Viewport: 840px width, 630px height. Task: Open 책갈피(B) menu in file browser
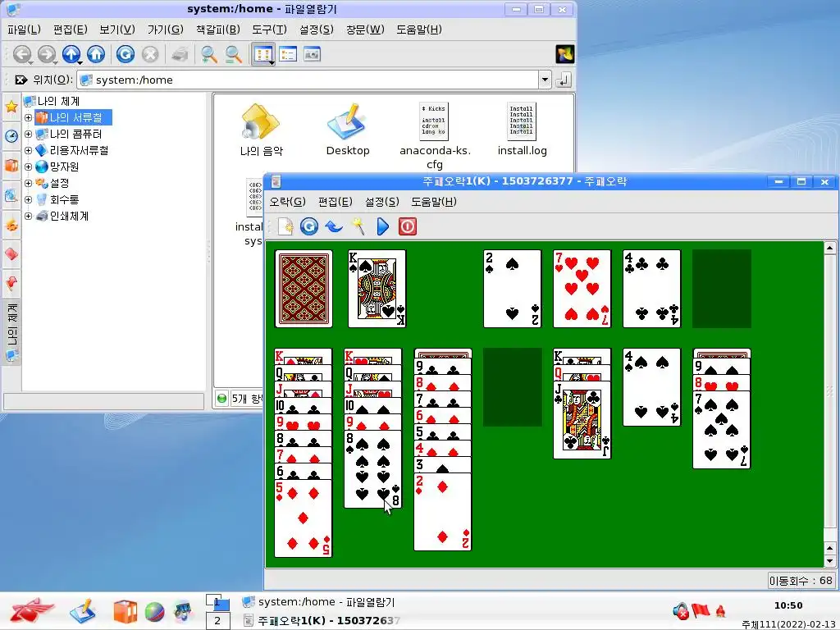(217, 30)
